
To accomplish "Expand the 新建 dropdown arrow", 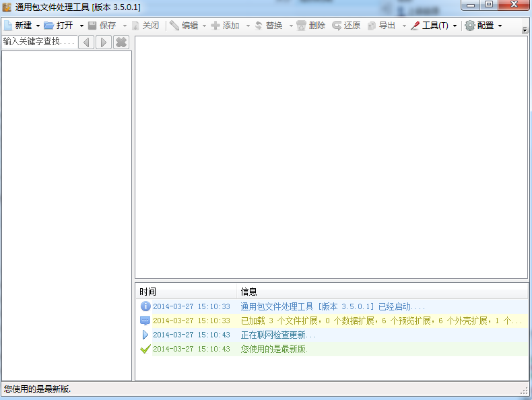I will click(x=38, y=26).
